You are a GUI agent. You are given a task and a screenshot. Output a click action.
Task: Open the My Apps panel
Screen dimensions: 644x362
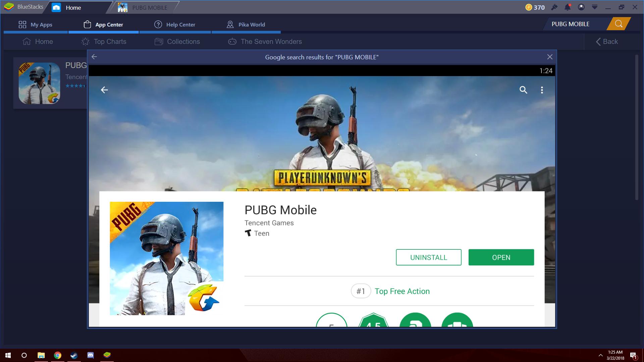pos(35,24)
